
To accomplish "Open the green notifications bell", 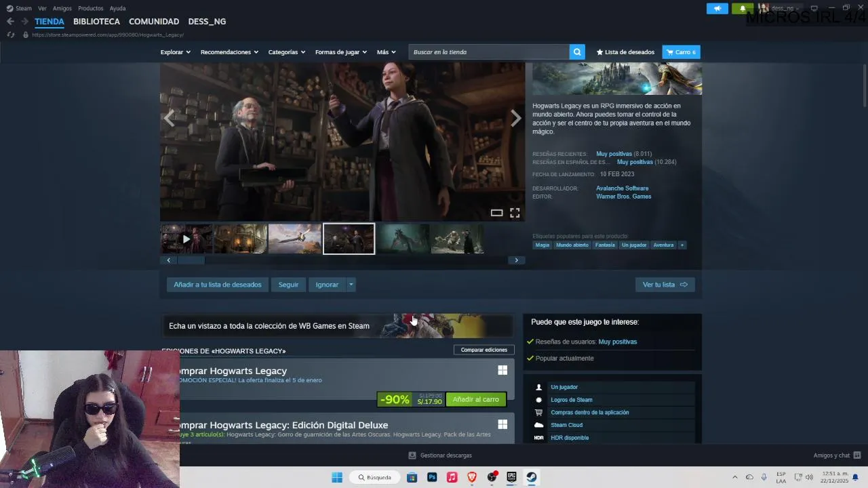I will 743,9.
